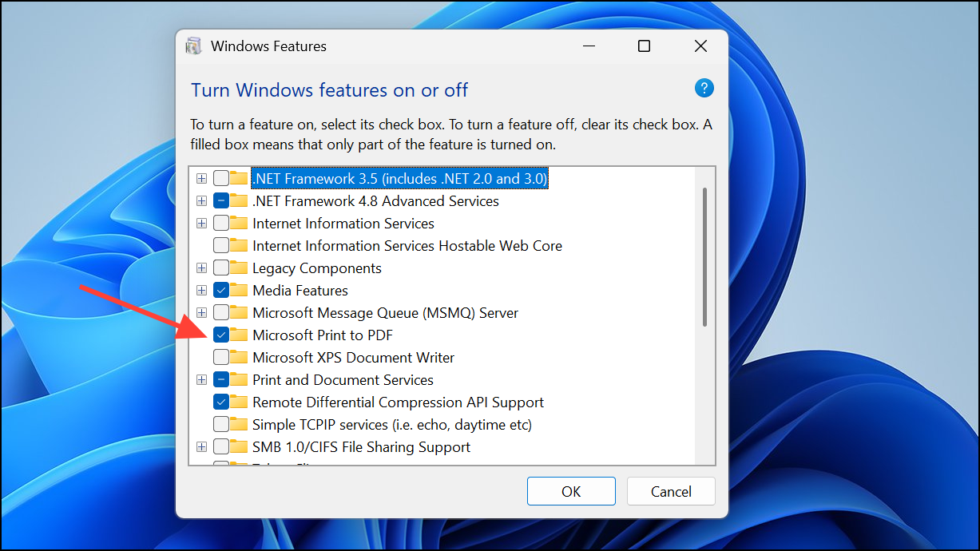
Task: Click the Simple TCPIP services folder icon
Action: coord(239,425)
